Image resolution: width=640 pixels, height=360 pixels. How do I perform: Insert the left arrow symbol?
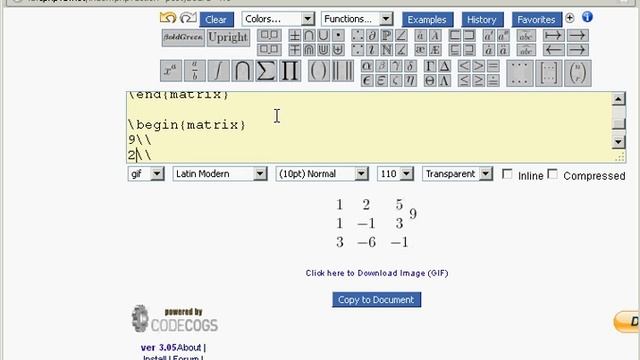coord(553,50)
